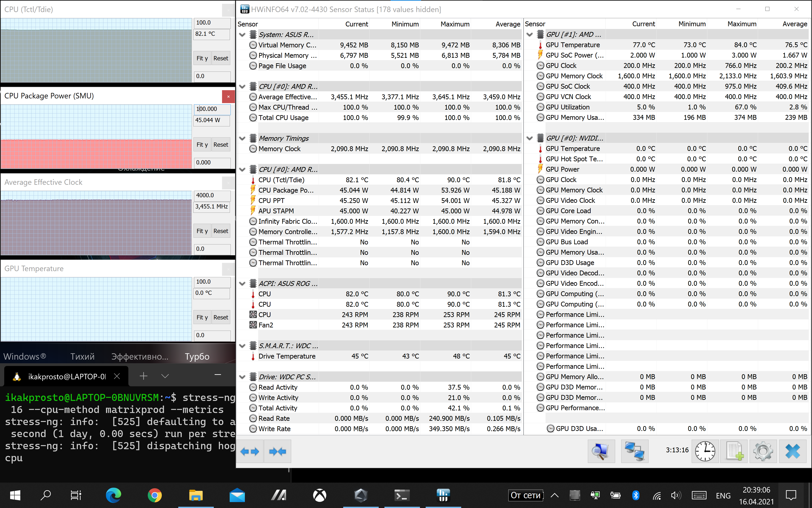
Task: Click clock 20:39:06 date in taskbar
Action: pos(756,495)
